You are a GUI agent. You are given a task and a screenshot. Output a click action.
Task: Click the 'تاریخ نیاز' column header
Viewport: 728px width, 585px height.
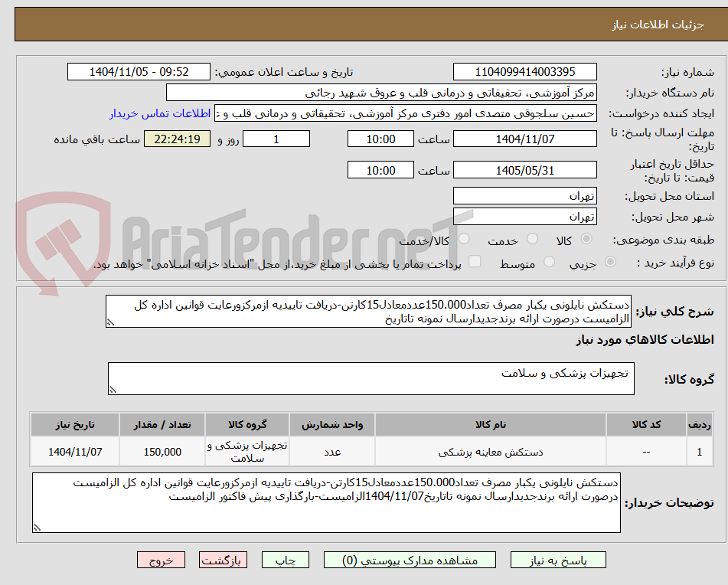point(75,425)
